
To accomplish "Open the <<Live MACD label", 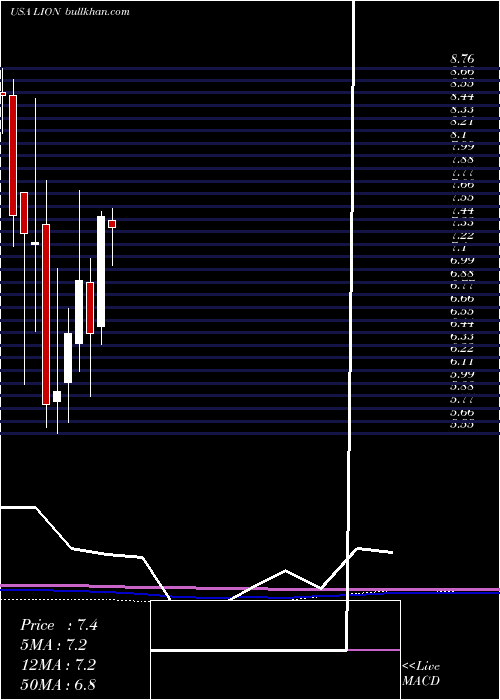I will [x=421, y=674].
